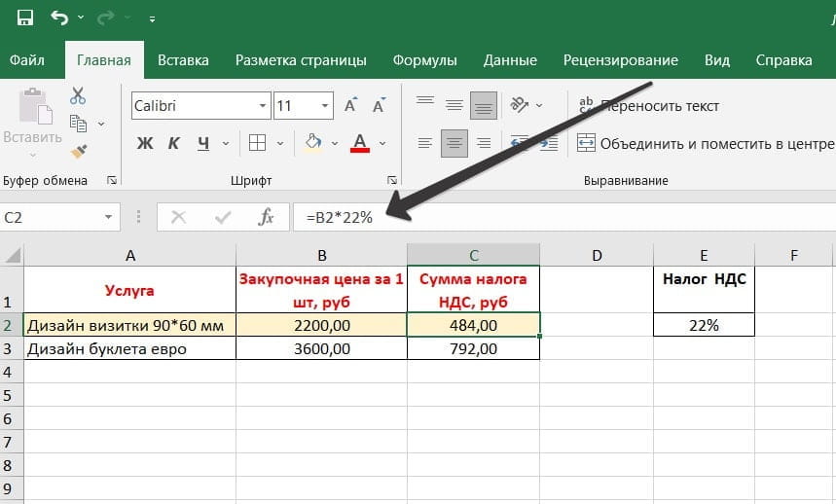Click Переносить текст wrap text button
This screenshot has width=836, height=504.
click(649, 105)
